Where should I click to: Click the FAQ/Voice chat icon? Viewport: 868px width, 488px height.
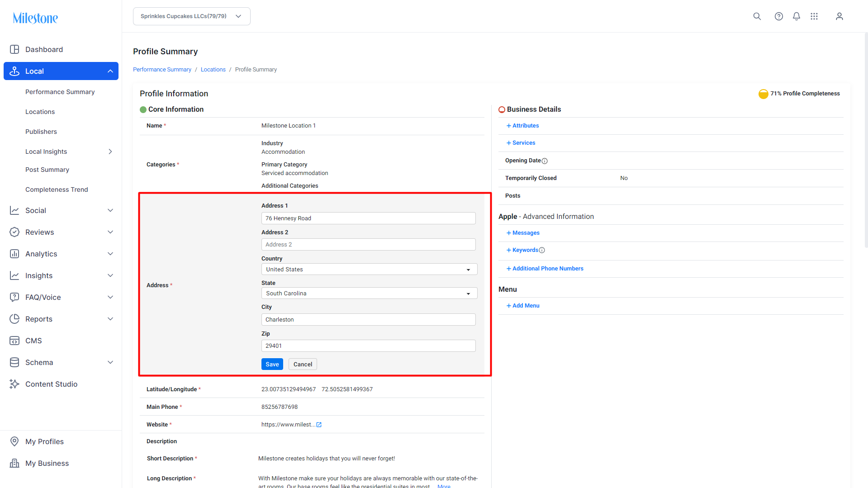14,297
